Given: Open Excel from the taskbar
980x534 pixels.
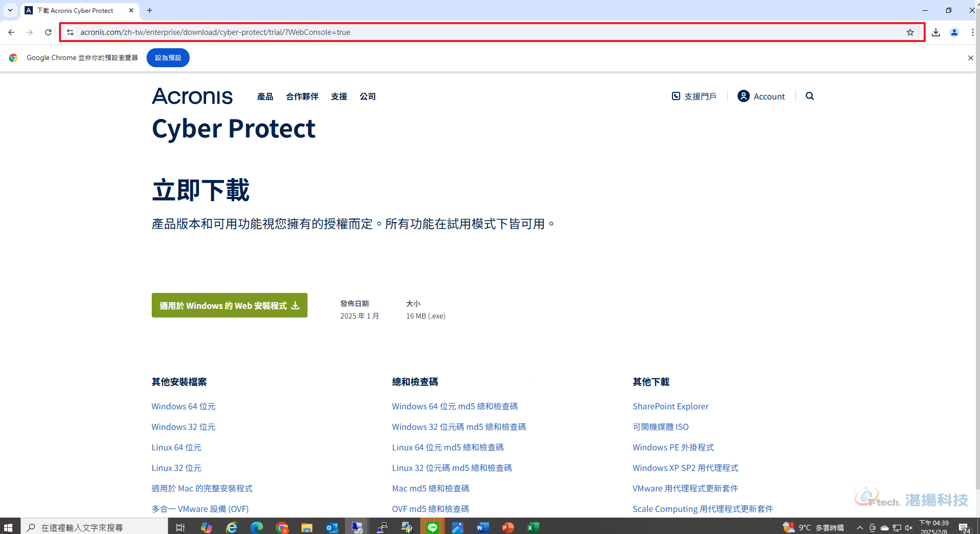Looking at the screenshot, I should point(533,527).
